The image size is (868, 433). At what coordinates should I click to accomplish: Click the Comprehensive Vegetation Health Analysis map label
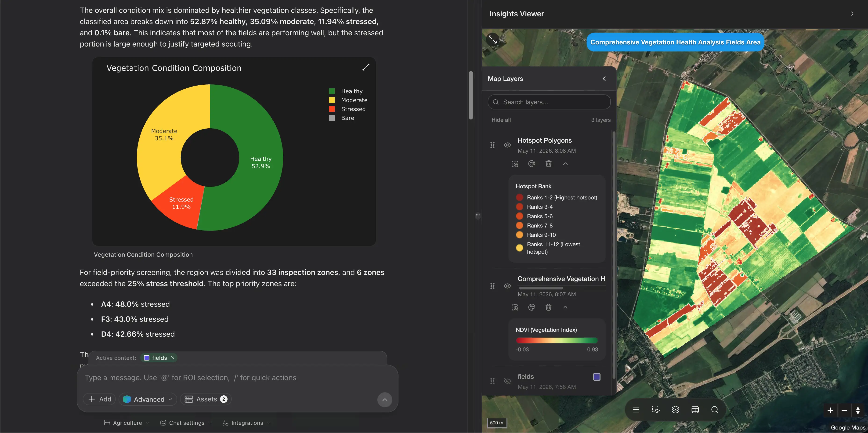[675, 42]
